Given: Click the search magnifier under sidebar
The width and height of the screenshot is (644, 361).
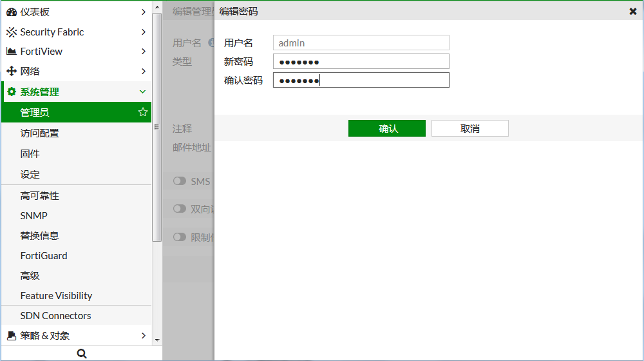Looking at the screenshot, I should (81, 353).
